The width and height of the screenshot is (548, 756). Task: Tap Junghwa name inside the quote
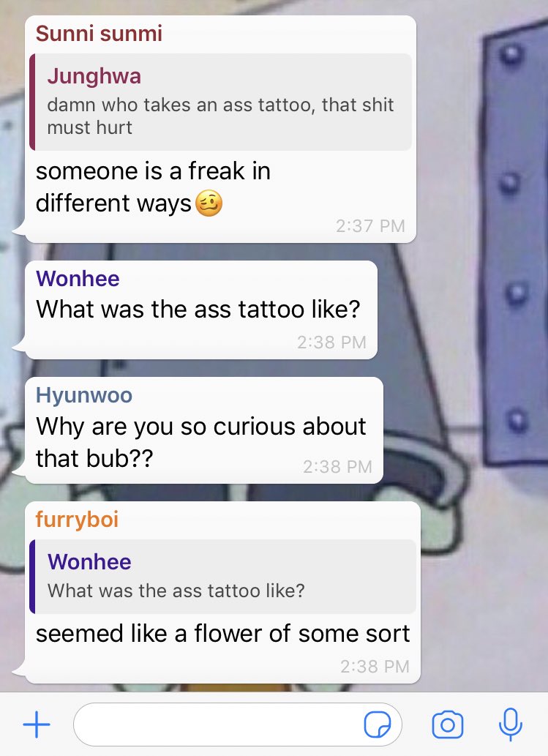94,76
